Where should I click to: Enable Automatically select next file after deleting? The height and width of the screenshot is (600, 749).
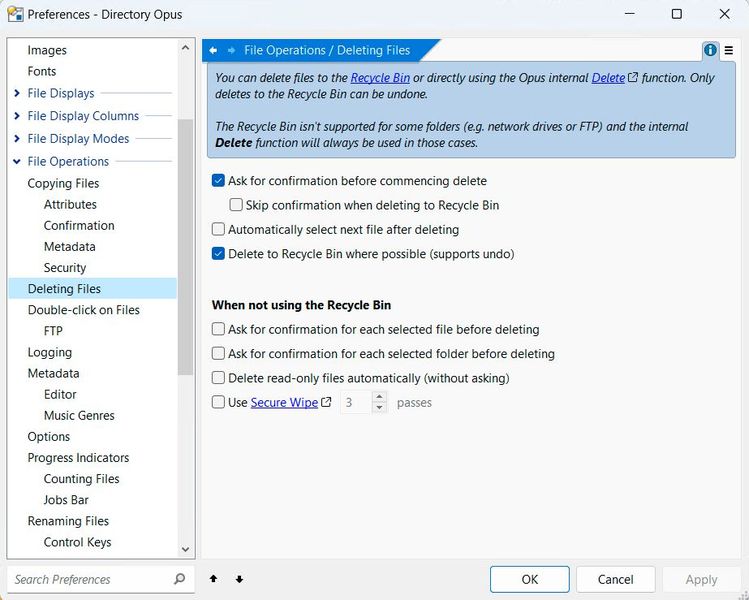click(219, 230)
